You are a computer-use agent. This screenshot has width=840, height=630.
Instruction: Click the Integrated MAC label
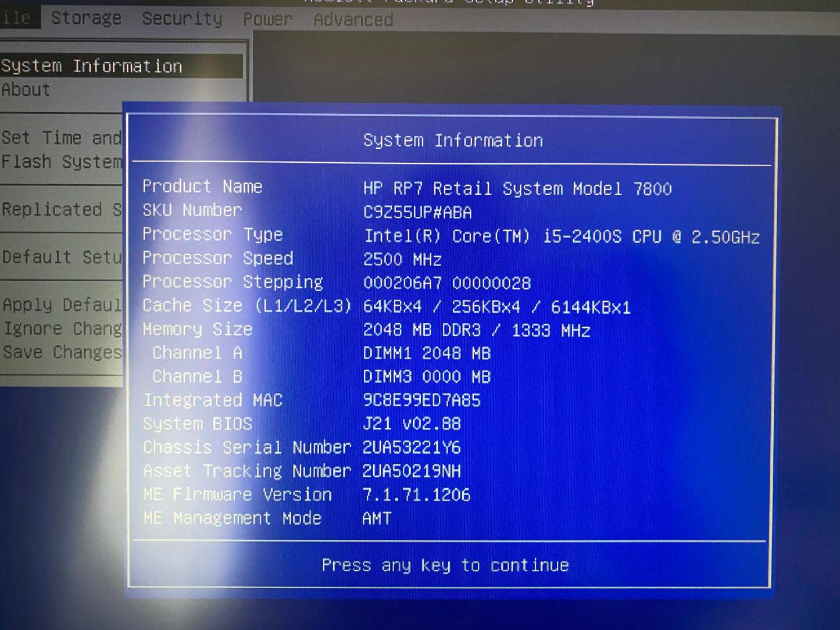(213, 400)
